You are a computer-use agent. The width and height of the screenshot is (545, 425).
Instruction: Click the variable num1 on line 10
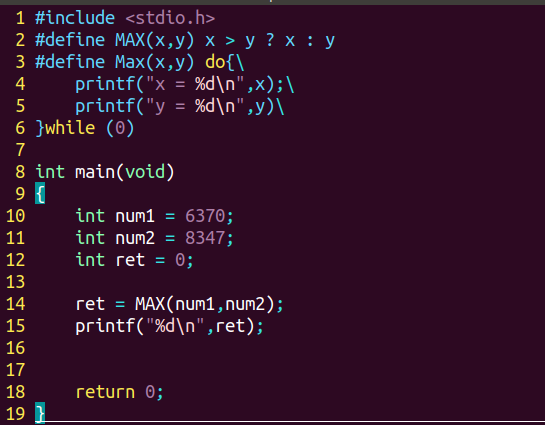[x=135, y=216]
